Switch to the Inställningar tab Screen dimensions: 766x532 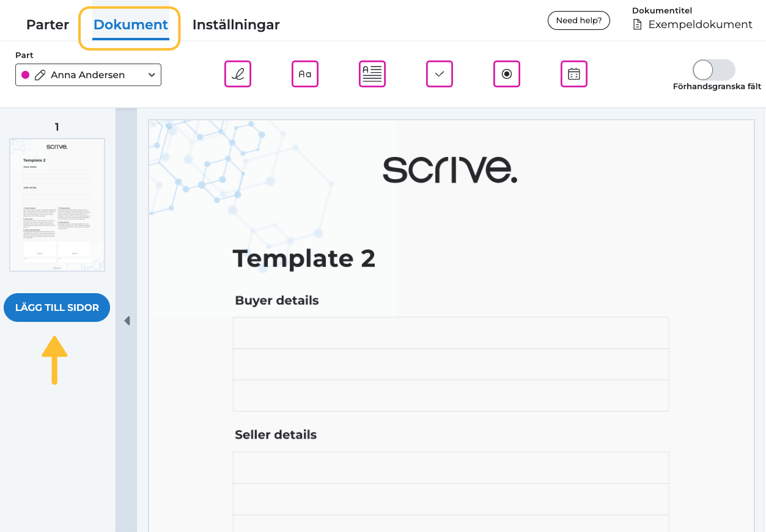[236, 25]
